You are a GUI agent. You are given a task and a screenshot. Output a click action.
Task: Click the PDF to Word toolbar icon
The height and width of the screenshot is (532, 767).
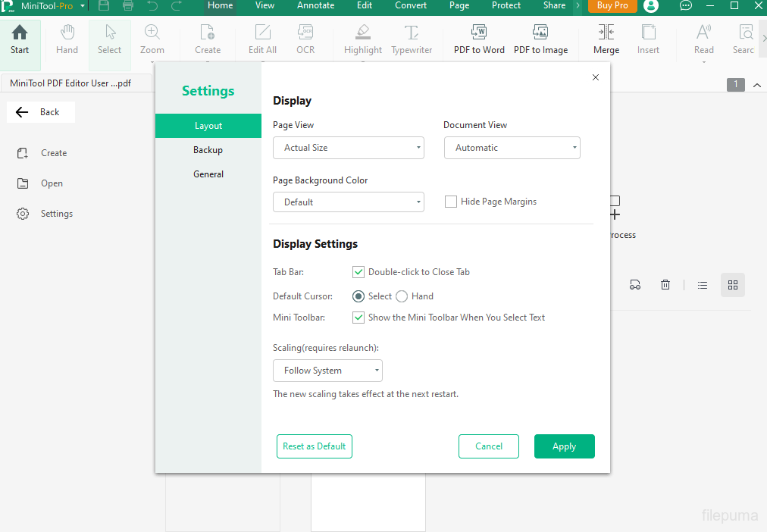click(479, 33)
